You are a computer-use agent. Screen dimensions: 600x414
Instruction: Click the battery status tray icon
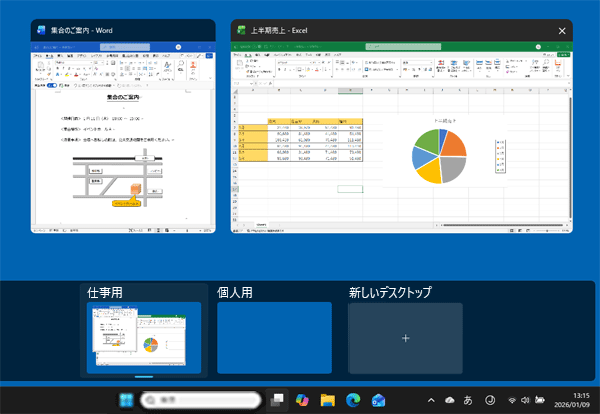[x=540, y=400]
